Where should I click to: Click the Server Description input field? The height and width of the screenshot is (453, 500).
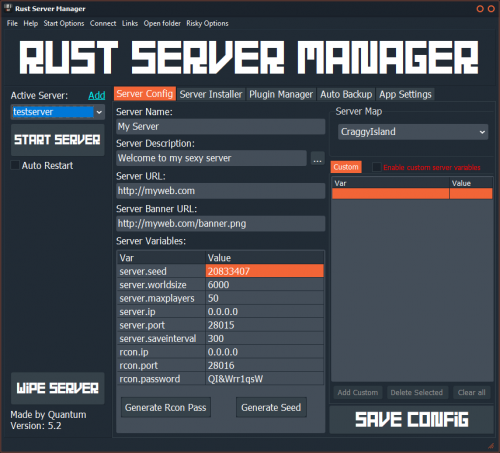211,158
